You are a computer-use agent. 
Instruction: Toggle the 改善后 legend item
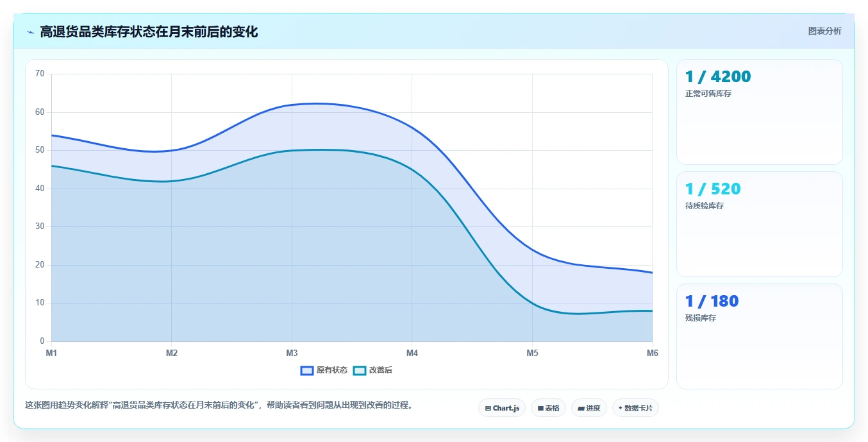372,370
